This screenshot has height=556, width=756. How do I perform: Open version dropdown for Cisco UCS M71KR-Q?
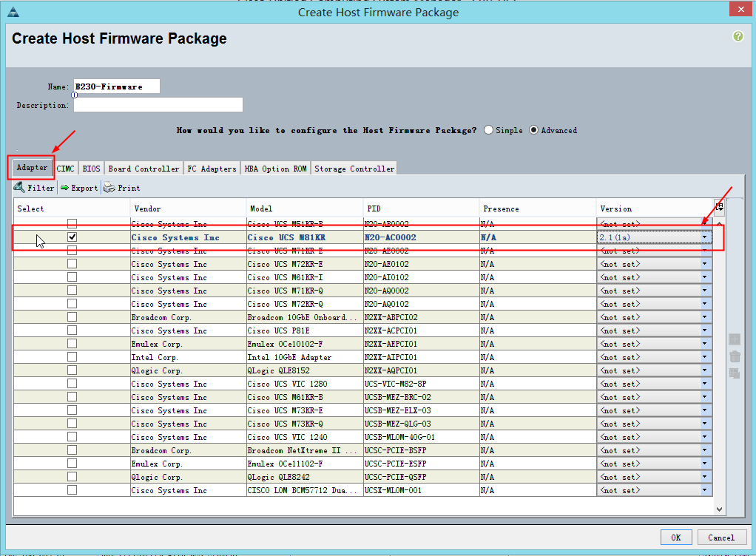[x=704, y=291]
